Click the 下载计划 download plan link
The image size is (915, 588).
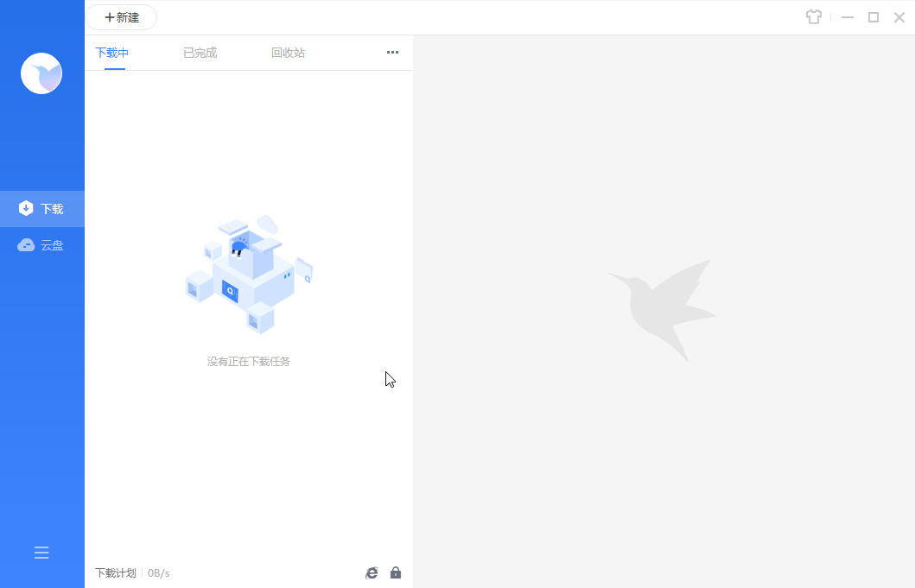tap(116, 572)
